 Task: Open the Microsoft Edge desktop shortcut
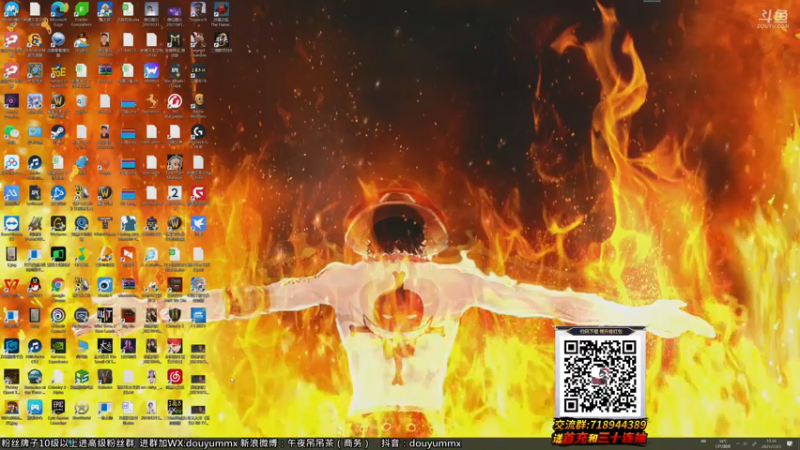click(x=58, y=10)
